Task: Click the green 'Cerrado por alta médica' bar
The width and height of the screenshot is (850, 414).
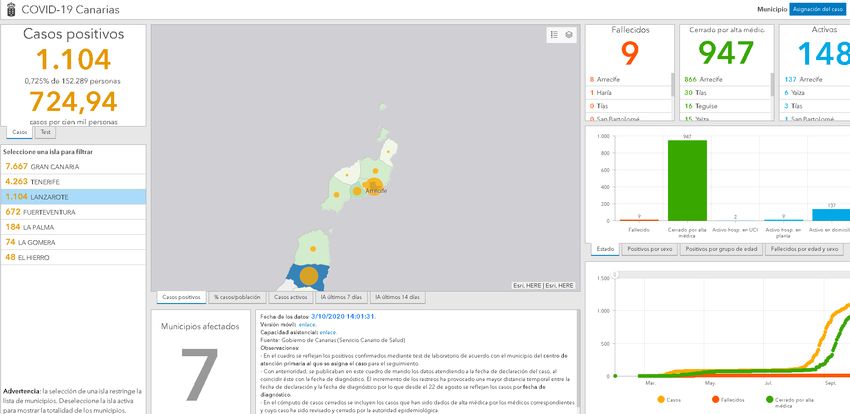Action: point(686,180)
